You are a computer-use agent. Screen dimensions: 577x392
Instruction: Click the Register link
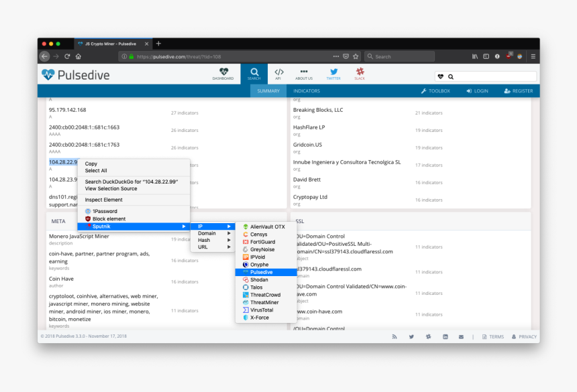[x=519, y=90]
